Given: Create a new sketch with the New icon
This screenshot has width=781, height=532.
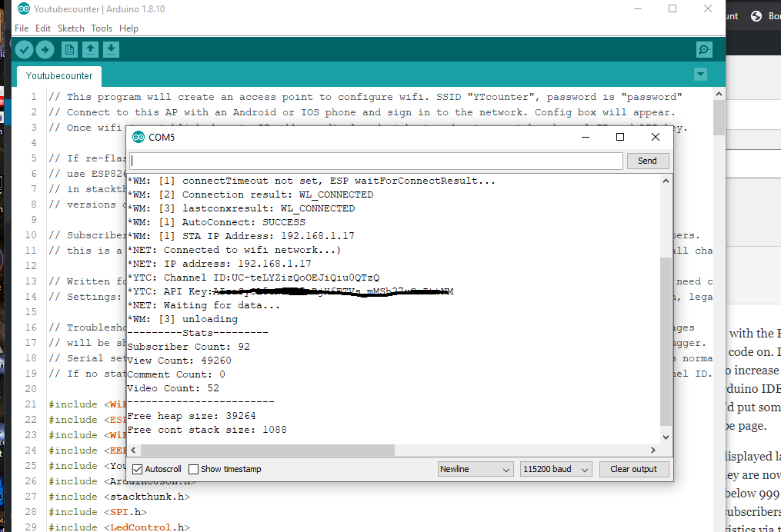Looking at the screenshot, I should coord(69,49).
